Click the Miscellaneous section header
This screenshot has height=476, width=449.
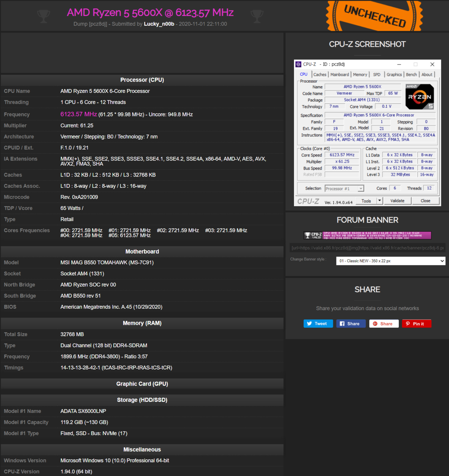(x=142, y=450)
